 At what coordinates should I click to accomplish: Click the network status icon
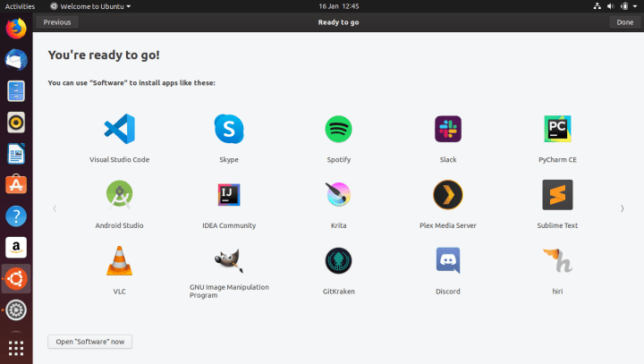click(x=597, y=6)
